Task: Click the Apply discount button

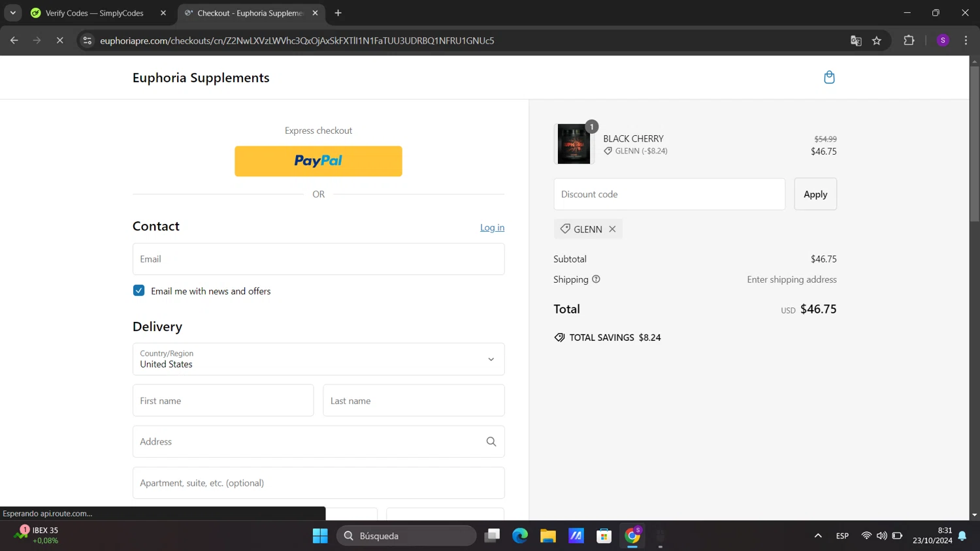Action: coord(815,195)
